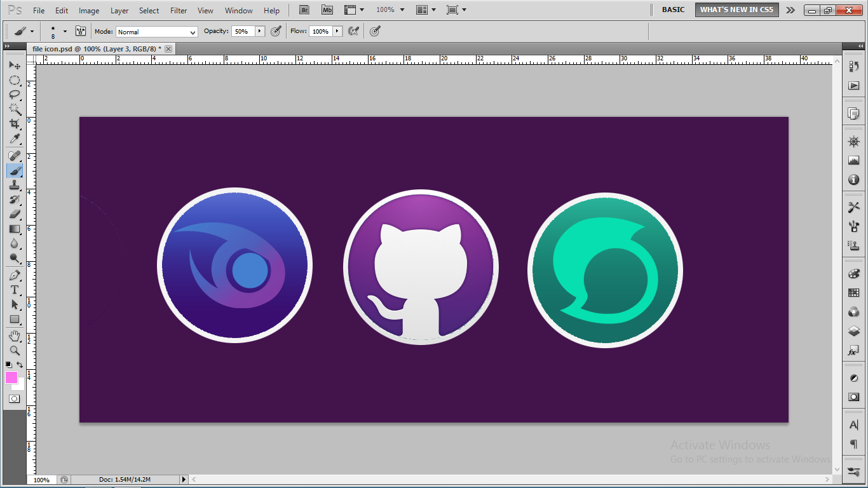Open the zoom level 100% dropdown
Viewport: 868px width, 488px height.
391,10
